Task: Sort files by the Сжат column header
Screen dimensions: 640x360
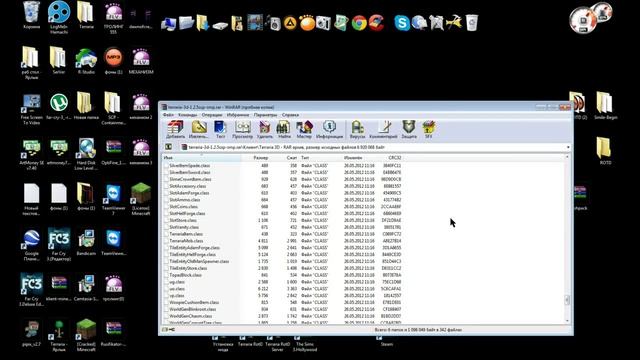Action: pyautogui.click(x=284, y=158)
